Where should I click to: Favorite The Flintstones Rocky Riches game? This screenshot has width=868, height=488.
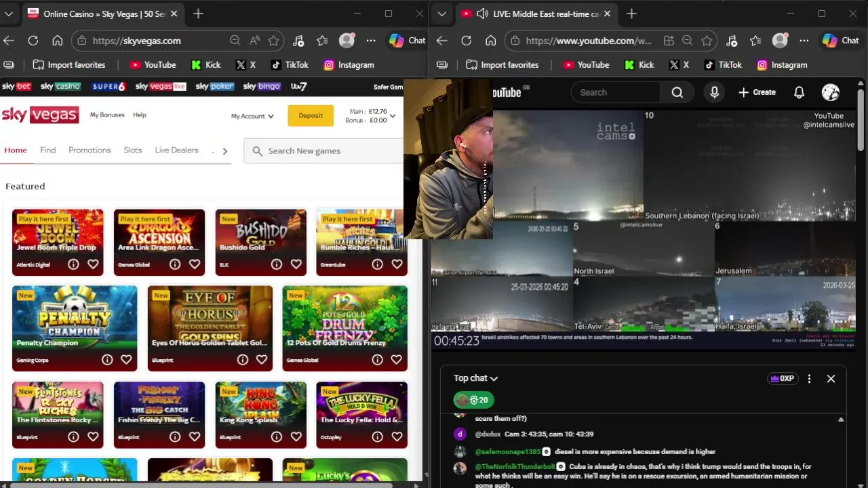pos(93,437)
